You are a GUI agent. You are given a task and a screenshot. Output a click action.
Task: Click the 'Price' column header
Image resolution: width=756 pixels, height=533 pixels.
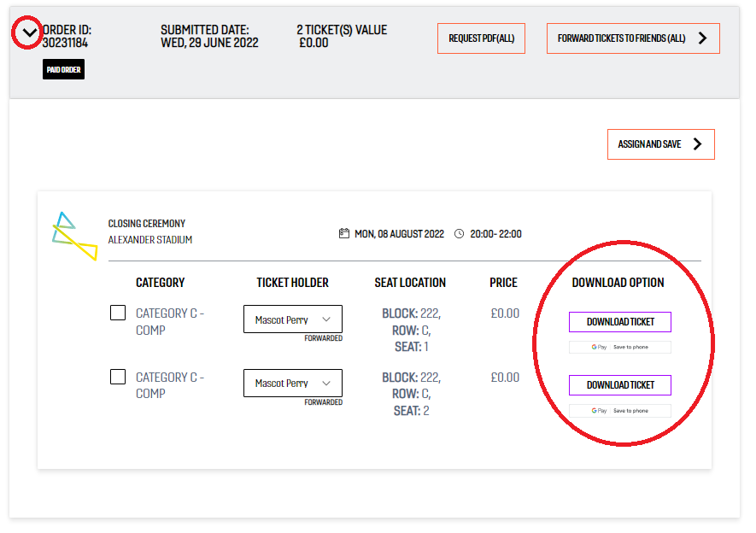pos(503,283)
